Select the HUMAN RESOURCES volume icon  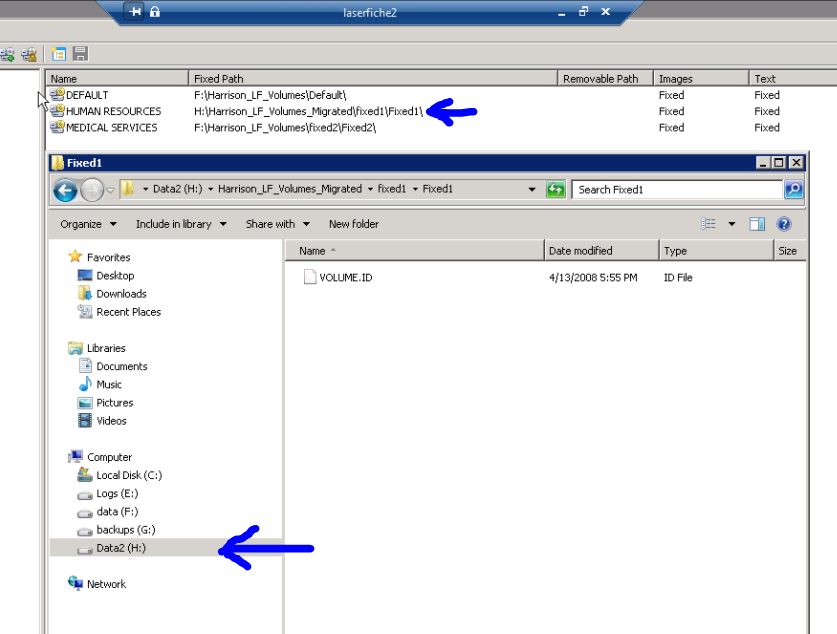57,111
